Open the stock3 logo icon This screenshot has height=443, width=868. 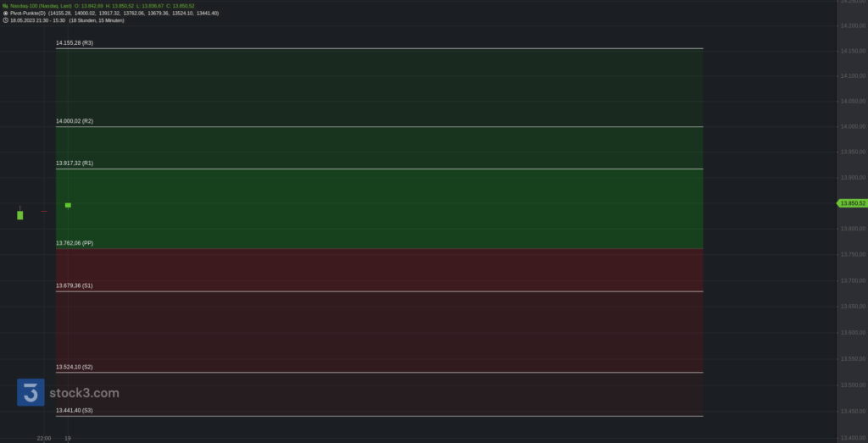31,392
